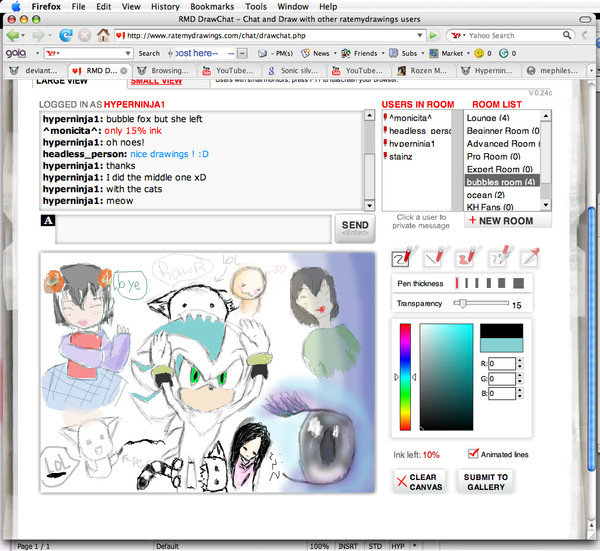600x551 pixels.
Task: Open the URL bar history dropdown
Action: click(420, 35)
